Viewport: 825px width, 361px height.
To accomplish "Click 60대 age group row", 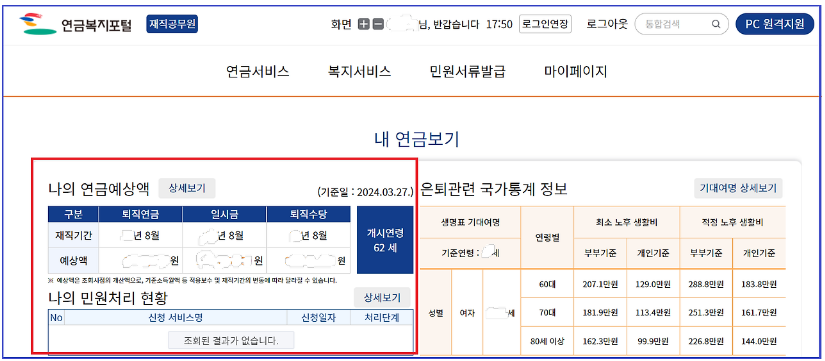I will click(547, 284).
